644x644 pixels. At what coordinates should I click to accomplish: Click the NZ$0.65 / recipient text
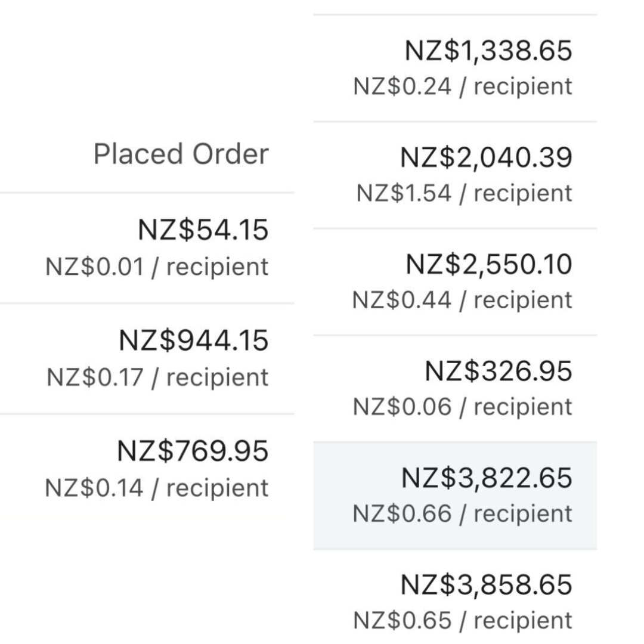click(x=463, y=621)
